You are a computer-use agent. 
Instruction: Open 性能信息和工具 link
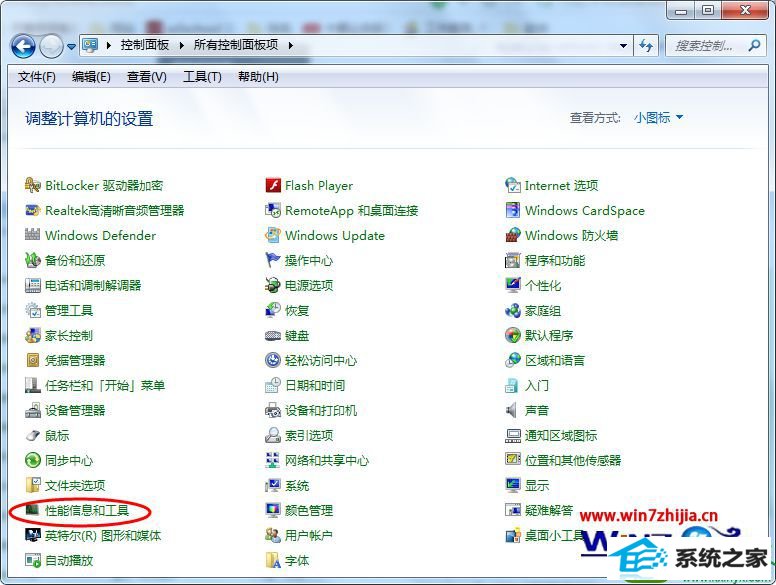coord(87,510)
